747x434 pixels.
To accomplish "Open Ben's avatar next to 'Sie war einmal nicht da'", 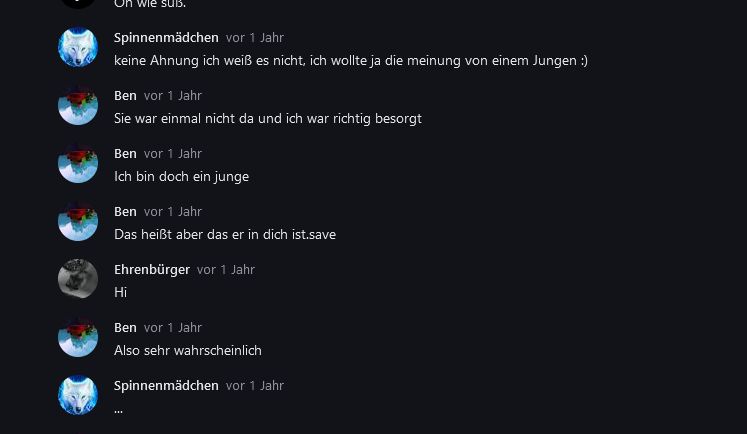I will (78, 105).
